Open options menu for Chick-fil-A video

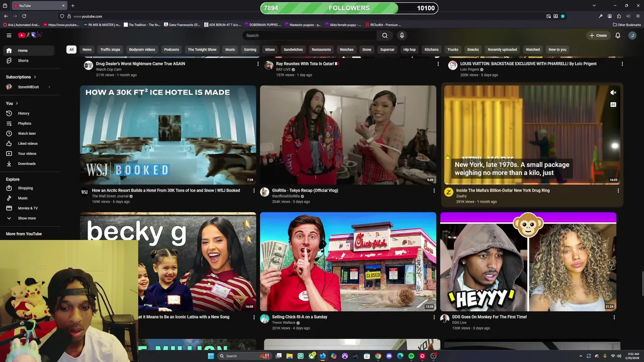(x=434, y=317)
